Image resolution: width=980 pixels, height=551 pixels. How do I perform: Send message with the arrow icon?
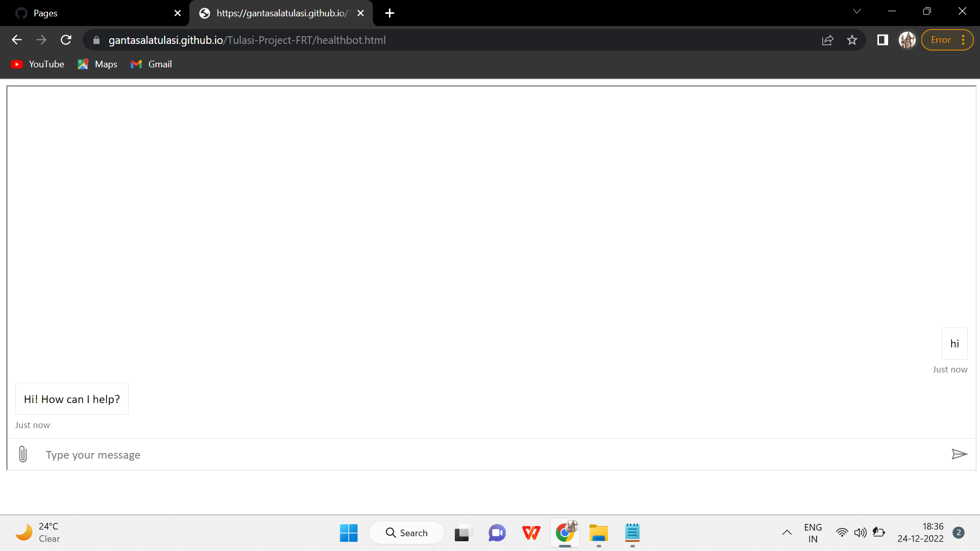[960, 454]
